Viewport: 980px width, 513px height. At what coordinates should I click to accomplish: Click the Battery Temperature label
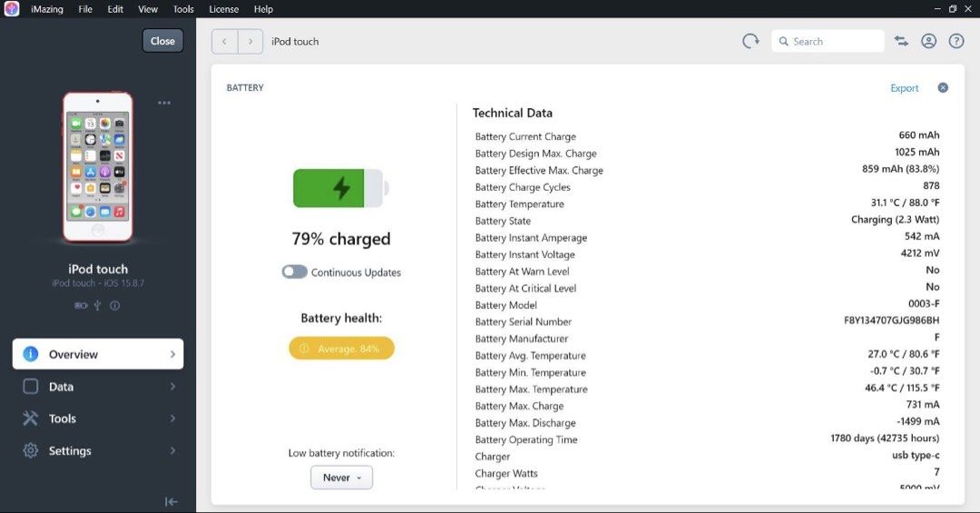click(519, 204)
